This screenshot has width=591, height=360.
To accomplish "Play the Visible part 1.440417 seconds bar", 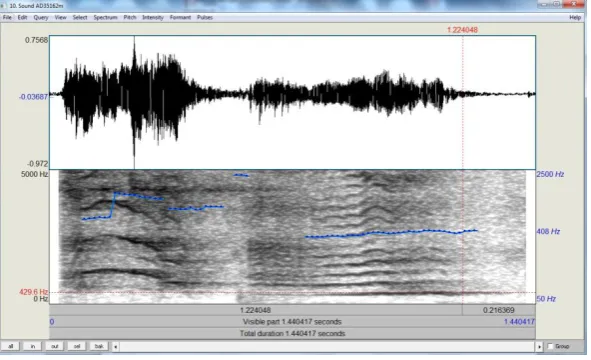I will (292, 322).
